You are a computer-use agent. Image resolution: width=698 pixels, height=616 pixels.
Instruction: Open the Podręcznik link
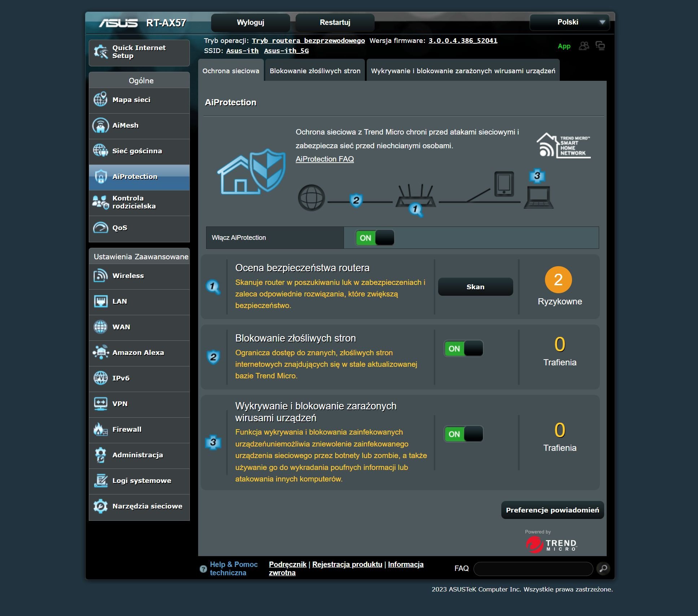(x=288, y=564)
